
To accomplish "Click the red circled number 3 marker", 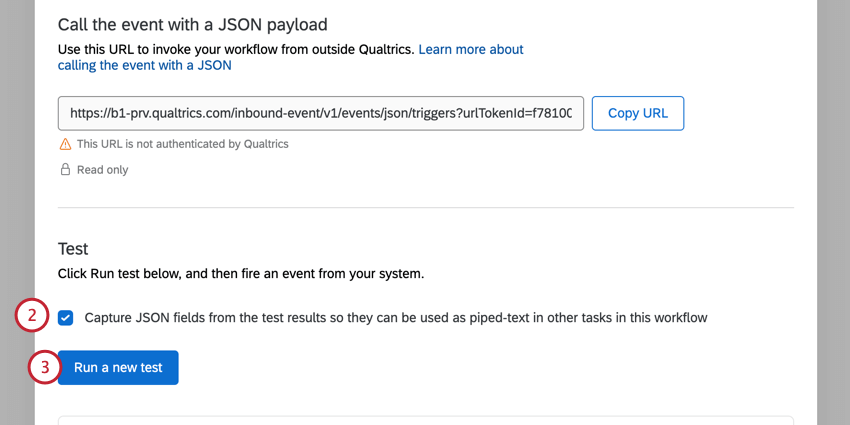I will (x=43, y=367).
